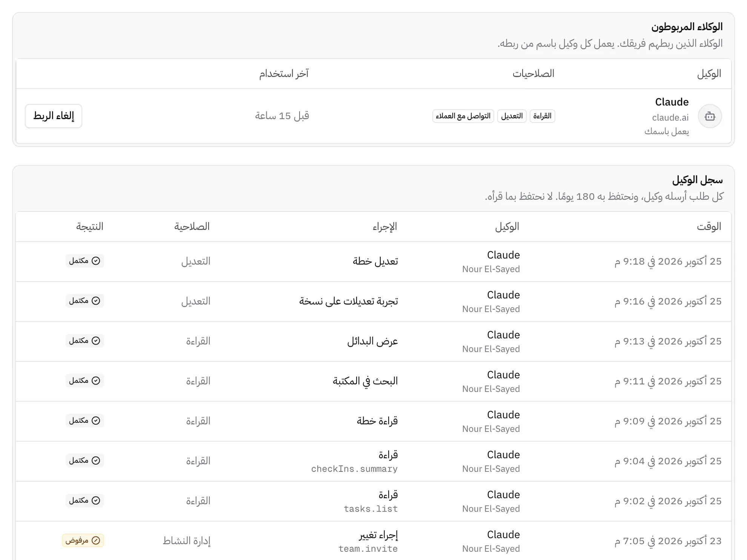Select the القراءة permission tag
This screenshot has height=560, width=747.
[542, 116]
